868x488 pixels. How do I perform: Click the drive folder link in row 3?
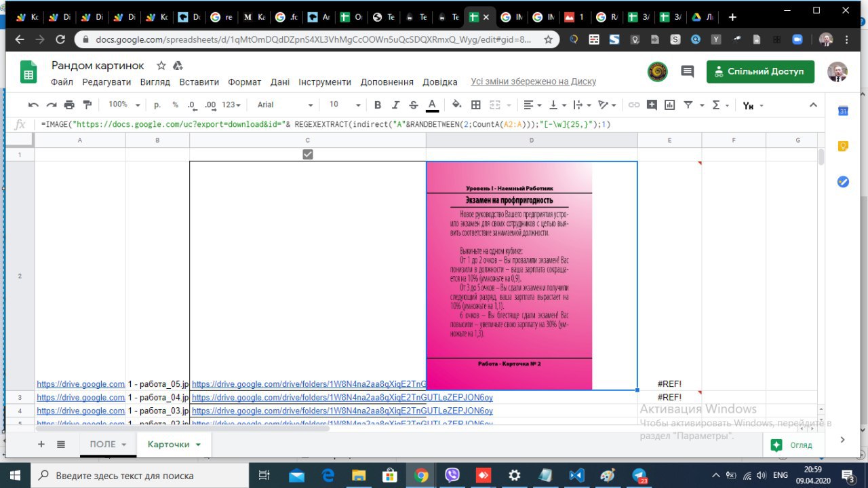pyautogui.click(x=342, y=397)
